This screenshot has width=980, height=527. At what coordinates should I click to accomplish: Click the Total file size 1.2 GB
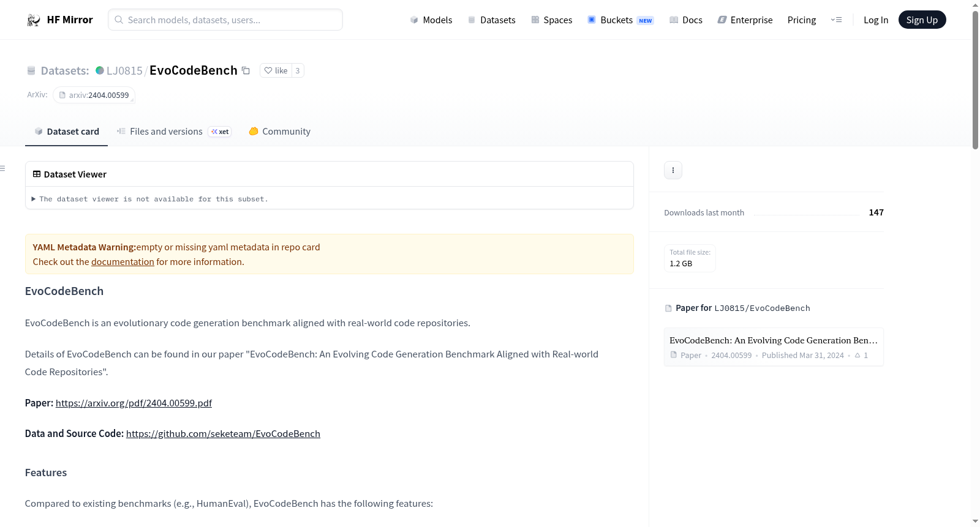click(x=690, y=258)
